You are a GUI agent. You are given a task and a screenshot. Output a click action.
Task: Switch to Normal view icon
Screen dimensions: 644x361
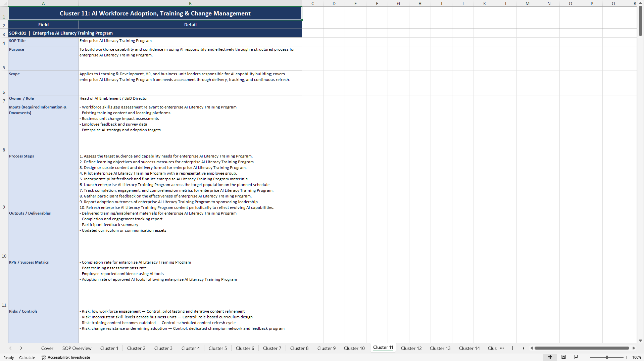550,357
